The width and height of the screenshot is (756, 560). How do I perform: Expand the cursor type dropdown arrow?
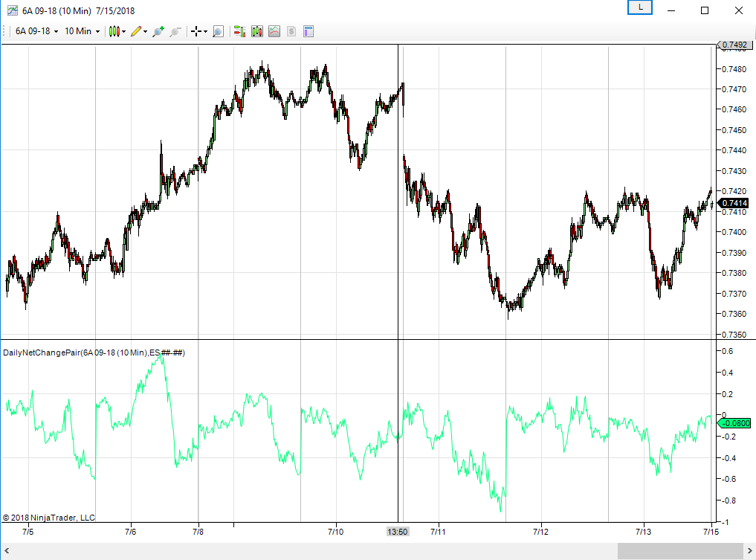(x=205, y=32)
